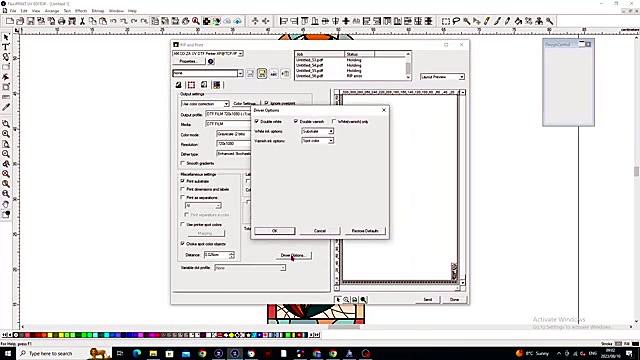Open the White ink options dropdown

[318, 131]
